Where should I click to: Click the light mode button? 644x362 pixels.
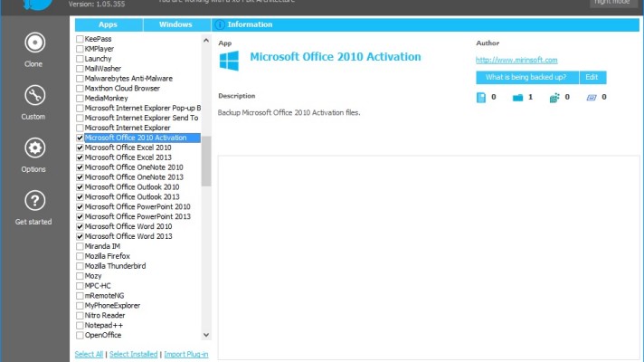(x=613, y=3)
